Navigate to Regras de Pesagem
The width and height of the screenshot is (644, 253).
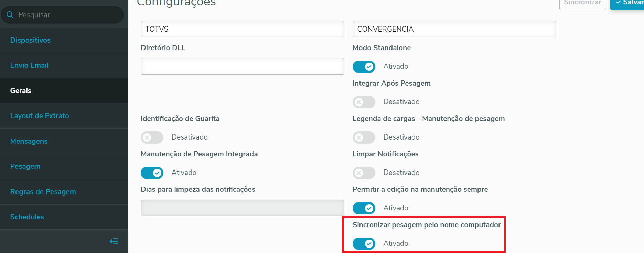pos(43,192)
